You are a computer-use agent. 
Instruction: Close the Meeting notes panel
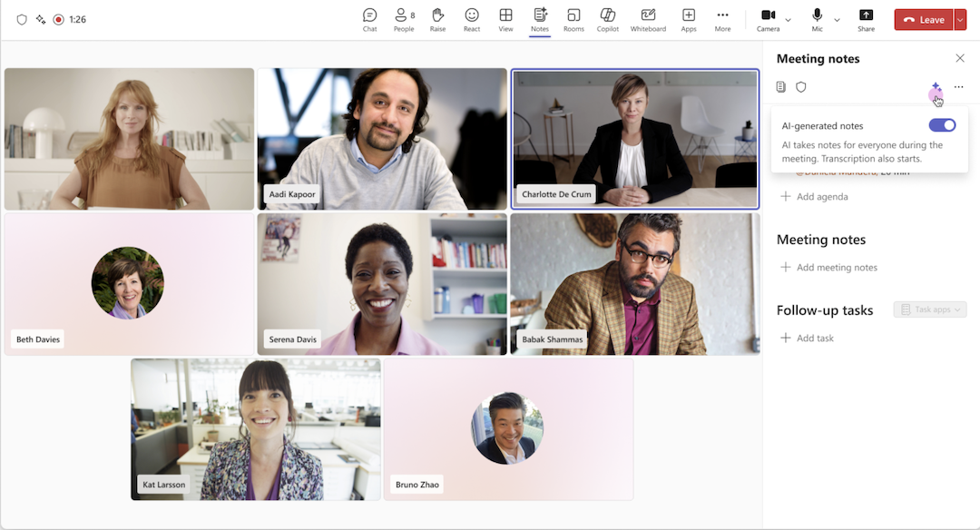click(x=960, y=58)
